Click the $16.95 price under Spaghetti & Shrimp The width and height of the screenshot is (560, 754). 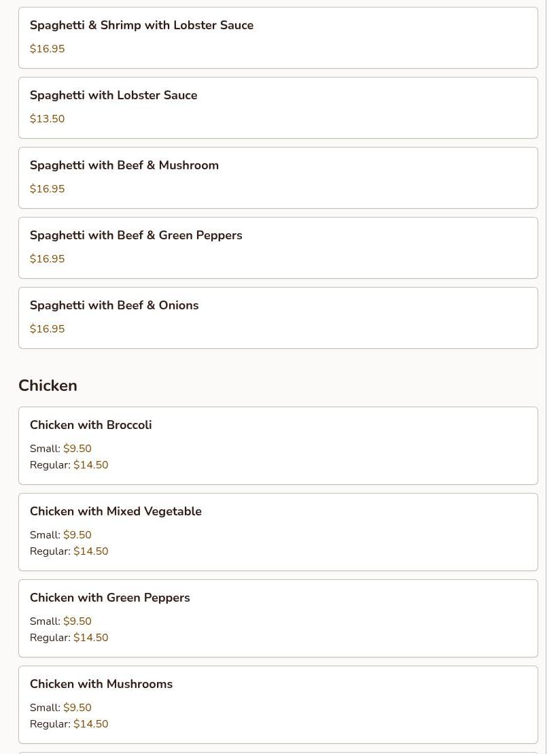click(48, 49)
